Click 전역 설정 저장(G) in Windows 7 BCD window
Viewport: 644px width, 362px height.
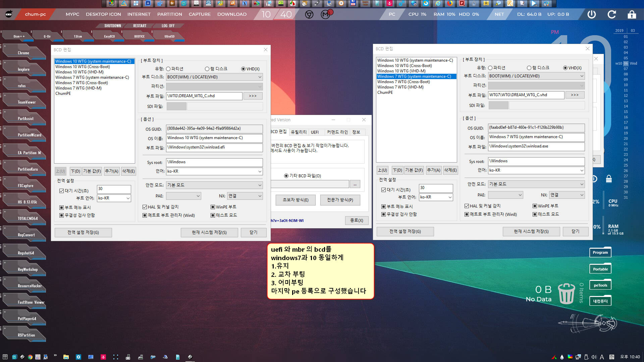tap(405, 232)
